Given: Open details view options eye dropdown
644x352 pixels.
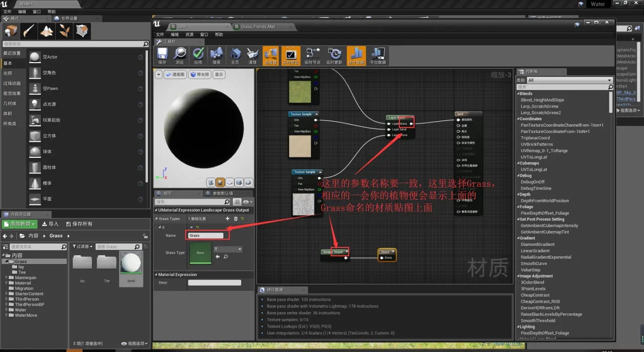Looking at the screenshot, I should pos(248,202).
